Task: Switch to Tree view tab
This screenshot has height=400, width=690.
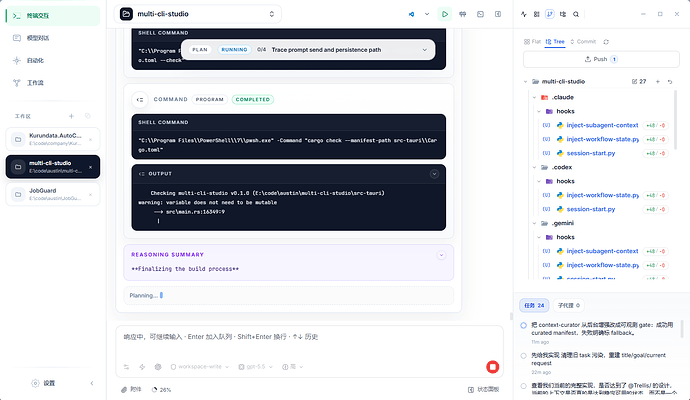Action: tap(555, 41)
